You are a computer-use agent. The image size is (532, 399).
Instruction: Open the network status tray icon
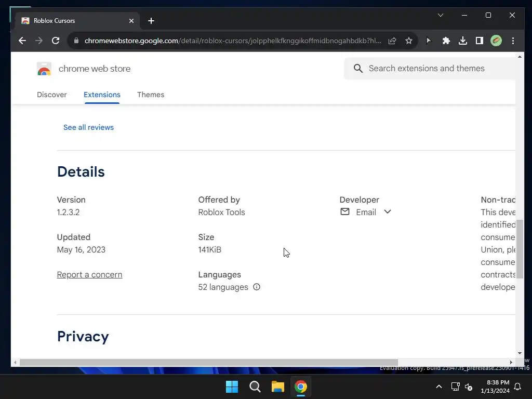(455, 387)
